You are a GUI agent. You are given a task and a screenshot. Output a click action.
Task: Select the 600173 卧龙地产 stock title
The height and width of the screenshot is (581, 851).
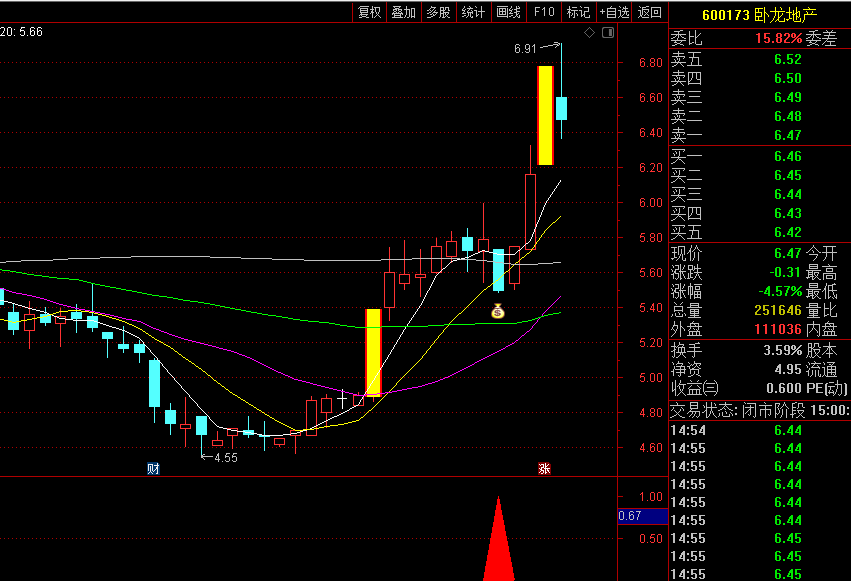760,15
